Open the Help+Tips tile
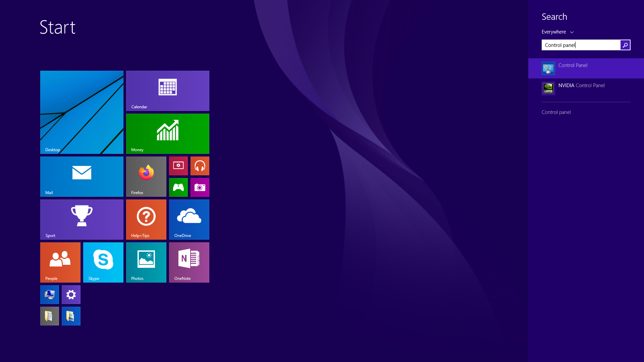The height and width of the screenshot is (362, 644). (x=146, y=219)
